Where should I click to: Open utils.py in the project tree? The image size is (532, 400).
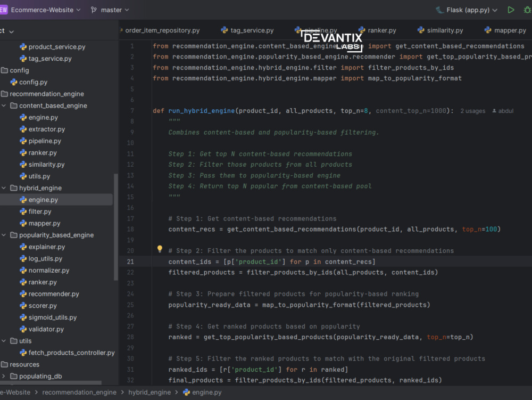click(39, 176)
